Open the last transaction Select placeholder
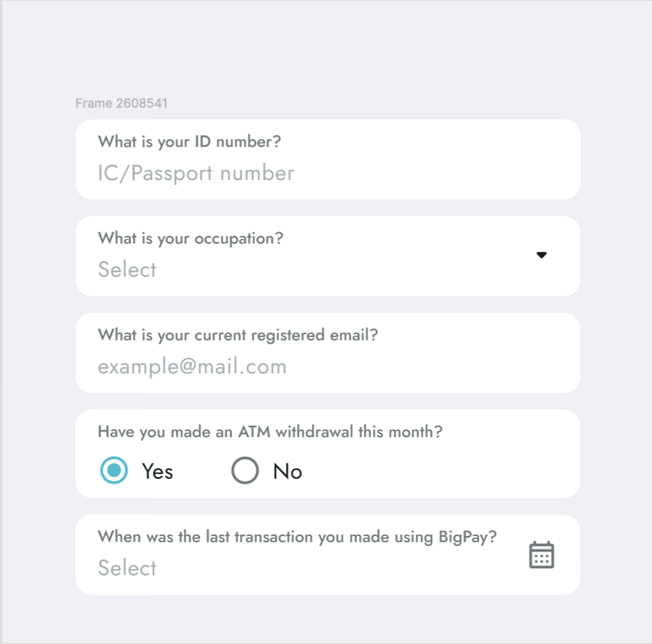This screenshot has height=644, width=652. [x=127, y=568]
